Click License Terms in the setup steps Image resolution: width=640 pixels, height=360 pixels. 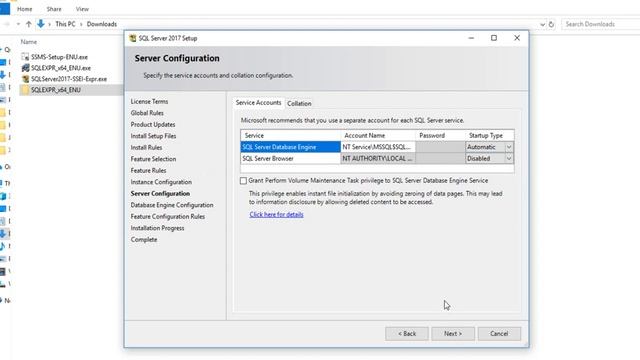pyautogui.click(x=149, y=102)
